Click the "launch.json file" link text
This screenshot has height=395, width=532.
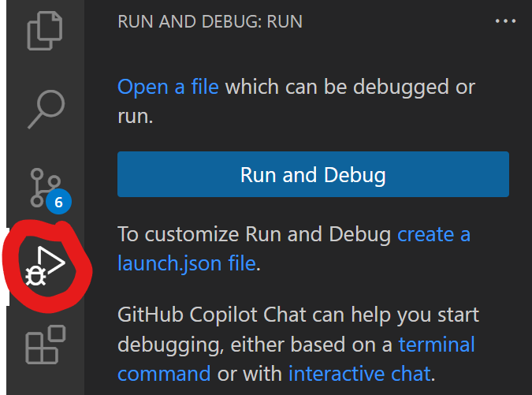187,263
